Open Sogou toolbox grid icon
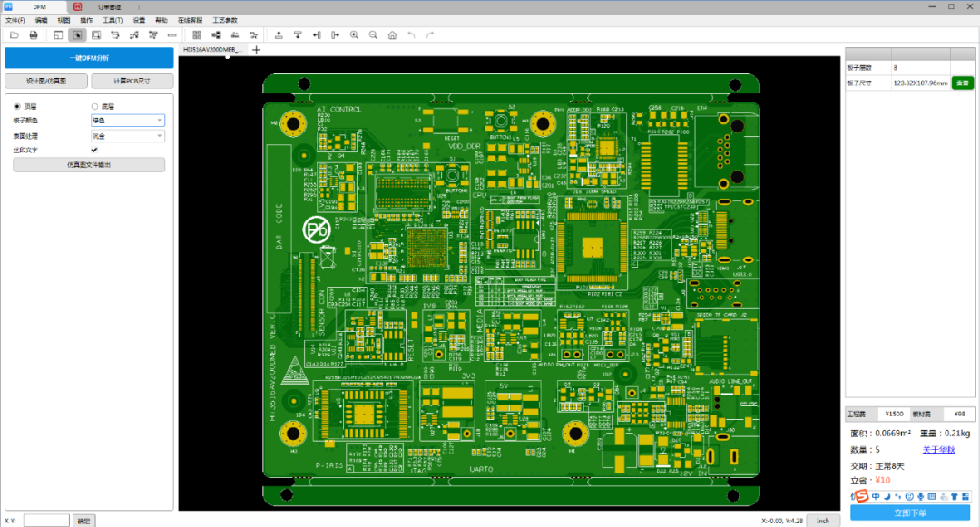Image resolution: width=980 pixels, height=527 pixels. pos(965,496)
